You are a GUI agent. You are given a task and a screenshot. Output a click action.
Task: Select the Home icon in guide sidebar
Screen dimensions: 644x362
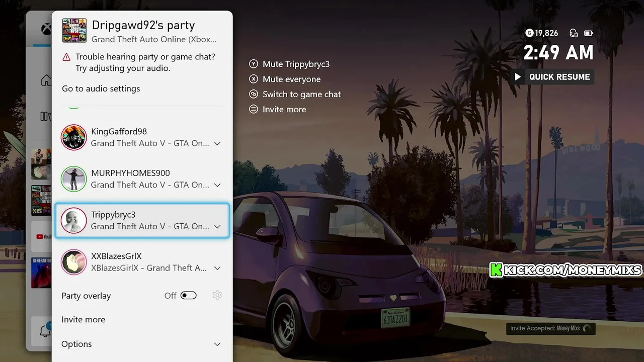46,80
